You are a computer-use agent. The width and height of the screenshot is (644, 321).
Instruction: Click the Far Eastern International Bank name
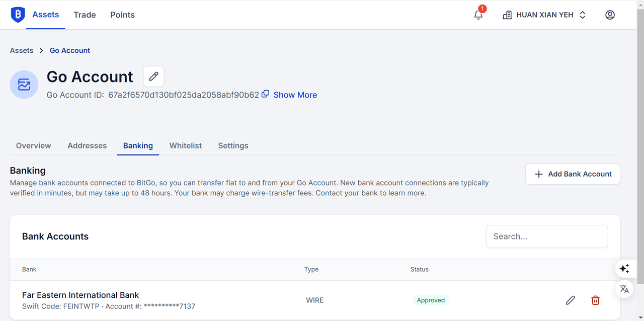[80, 295]
